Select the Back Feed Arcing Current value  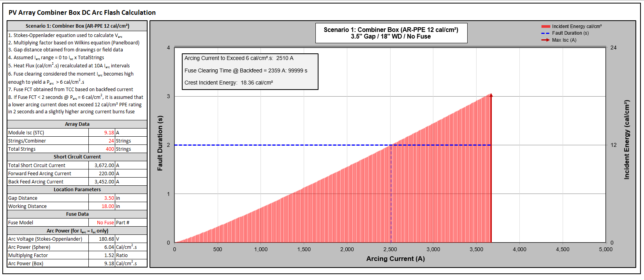click(104, 182)
